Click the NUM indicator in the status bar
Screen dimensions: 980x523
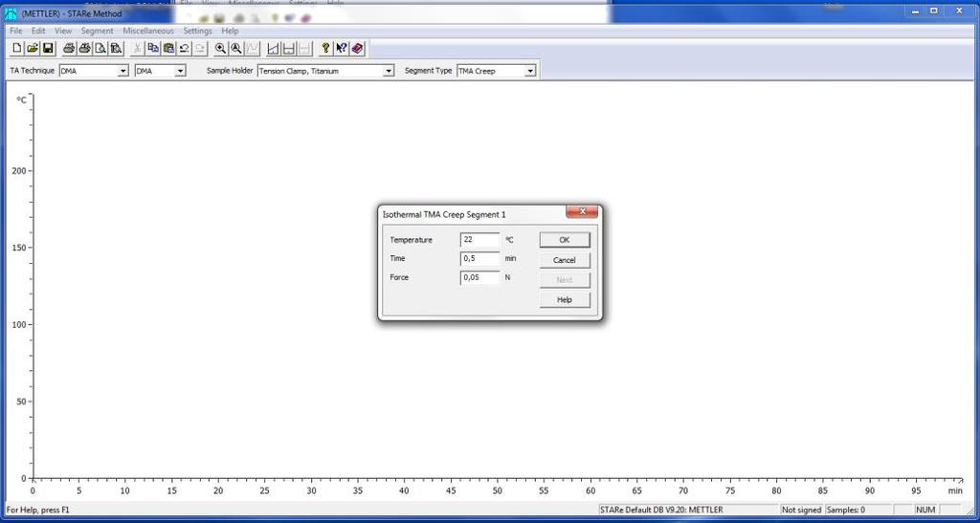pyautogui.click(x=925, y=510)
